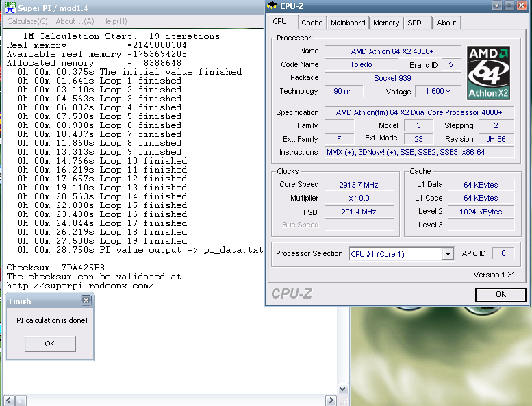The image size is (532, 406).
Task: Click the Stepping value 2
Action: pos(496,125)
